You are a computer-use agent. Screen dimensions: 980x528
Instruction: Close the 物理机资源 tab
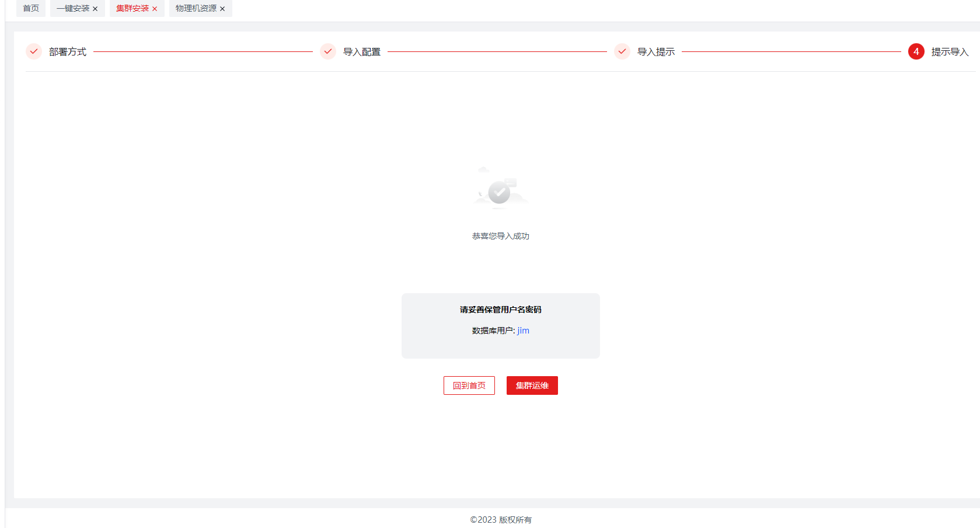pyautogui.click(x=222, y=9)
